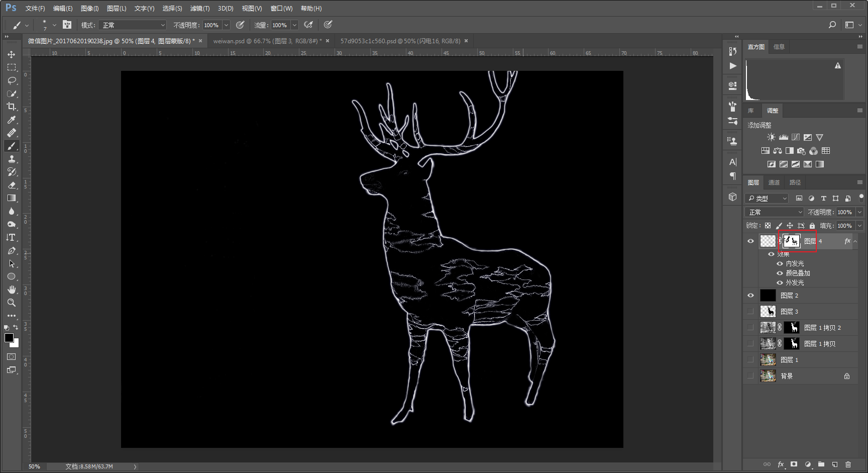The width and height of the screenshot is (868, 473).
Task: Open the 文件(F) menu
Action: pos(35,9)
